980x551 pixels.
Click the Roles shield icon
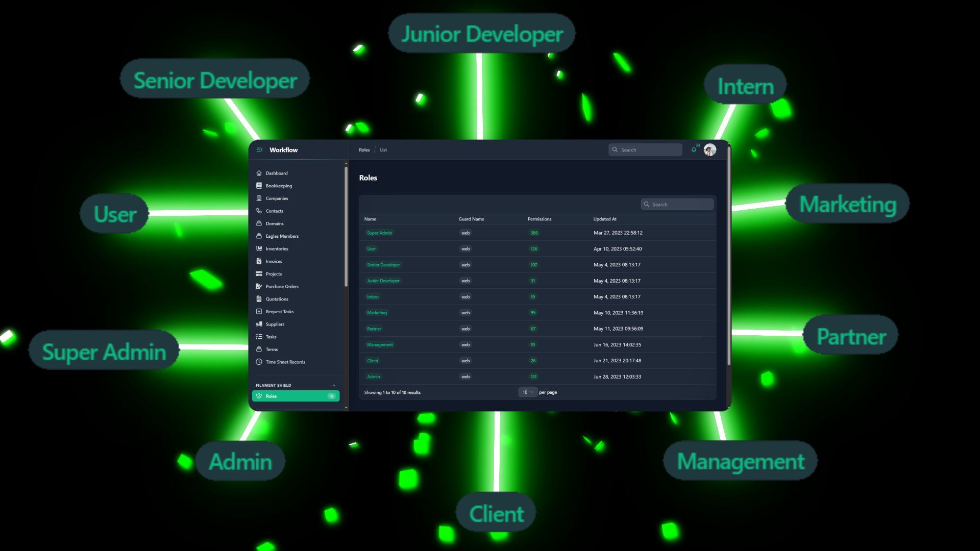tap(259, 396)
